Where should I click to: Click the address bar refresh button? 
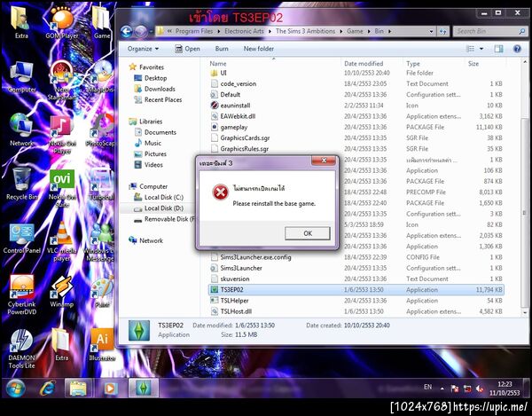pyautogui.click(x=442, y=32)
